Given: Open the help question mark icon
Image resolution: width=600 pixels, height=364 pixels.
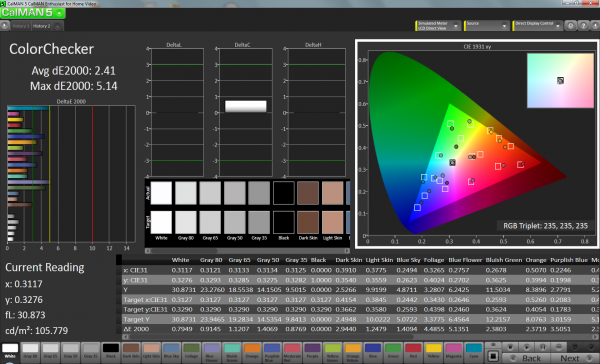Looking at the screenshot, I should pyautogui.click(x=583, y=26).
